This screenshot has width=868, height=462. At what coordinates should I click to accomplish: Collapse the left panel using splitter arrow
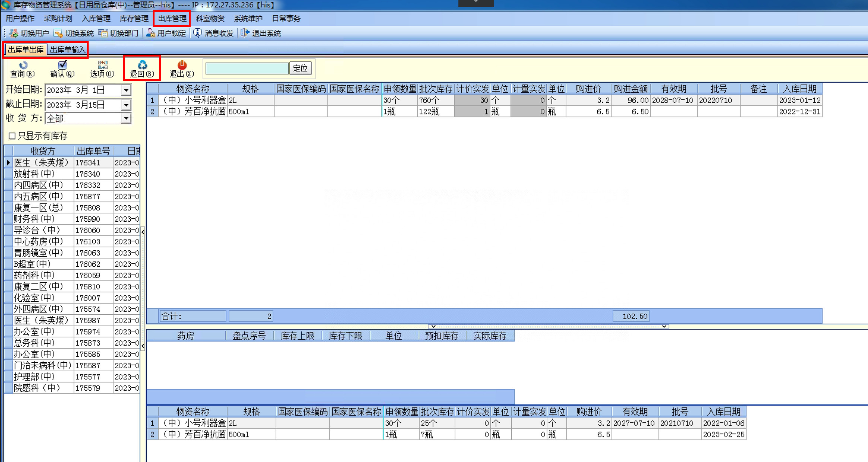(143, 232)
